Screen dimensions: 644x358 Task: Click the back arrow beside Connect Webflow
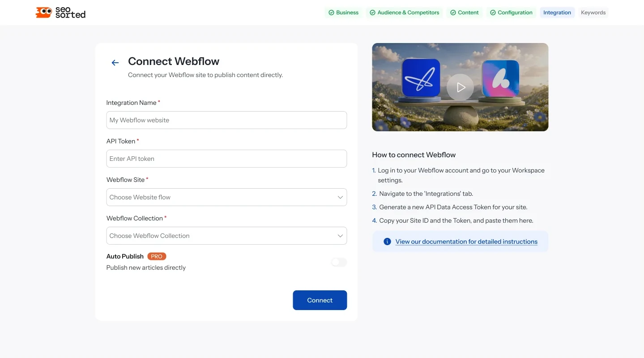click(115, 63)
